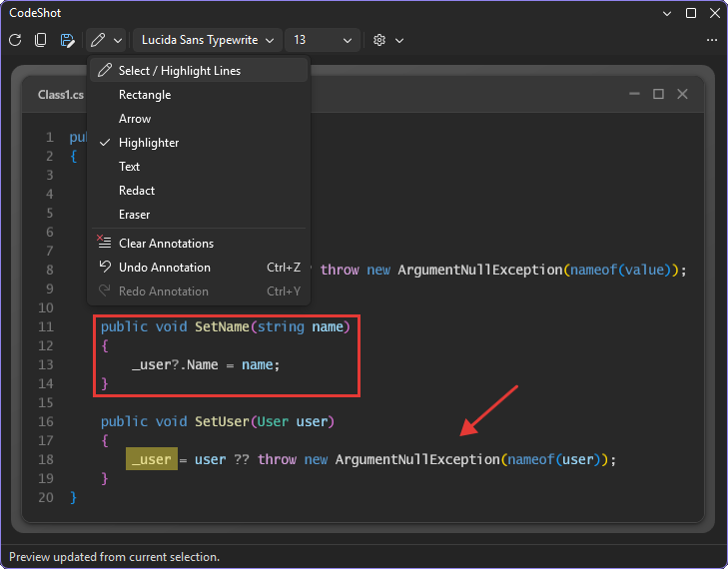The width and height of the screenshot is (728, 569).
Task: Choose Select / Highlight Lines
Action: (x=199, y=71)
